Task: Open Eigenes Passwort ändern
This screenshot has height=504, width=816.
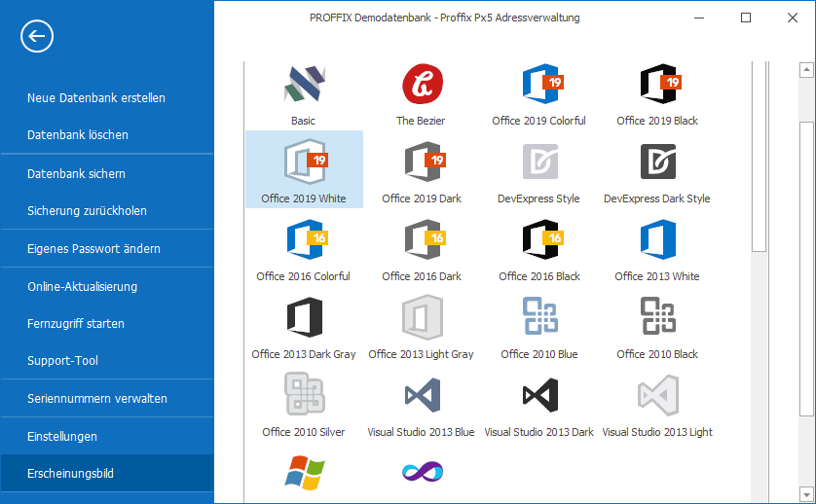Action: click(107, 249)
